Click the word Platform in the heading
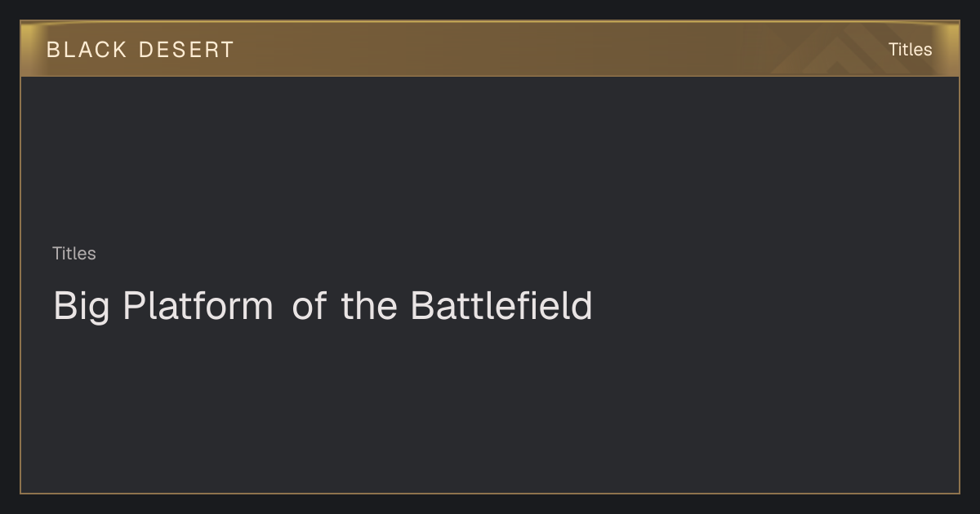980x514 pixels. point(198,306)
